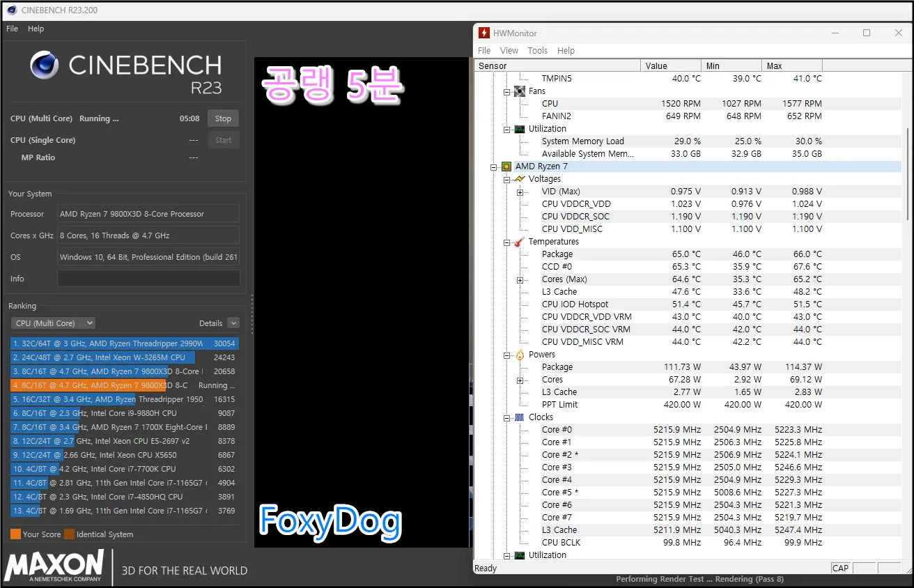Select the orange Running 9800X3D ranking row
The image size is (914, 588).
point(125,385)
